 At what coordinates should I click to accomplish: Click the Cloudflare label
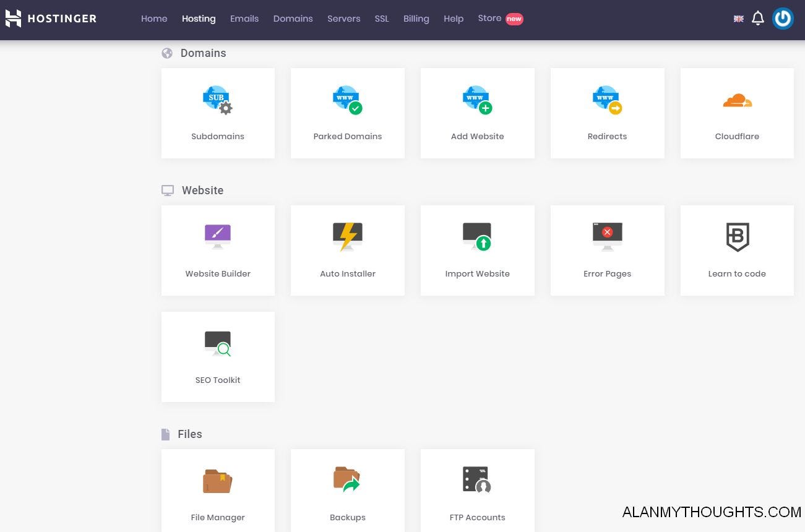(x=737, y=136)
